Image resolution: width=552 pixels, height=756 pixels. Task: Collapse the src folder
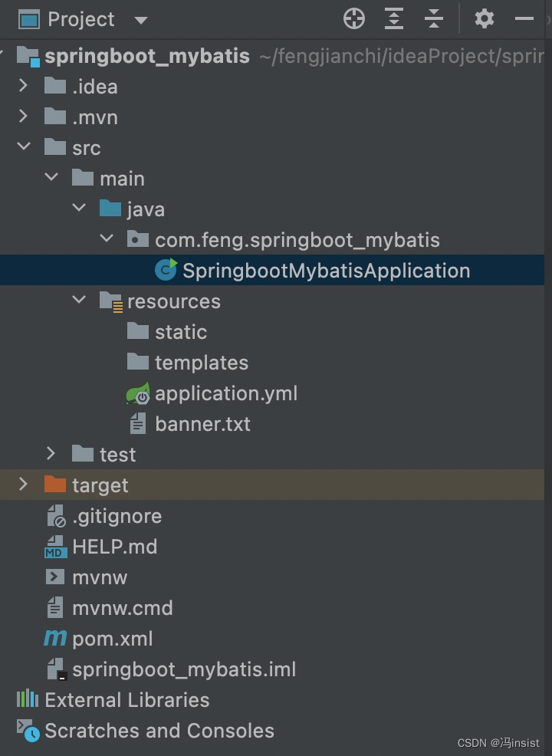click(21, 147)
